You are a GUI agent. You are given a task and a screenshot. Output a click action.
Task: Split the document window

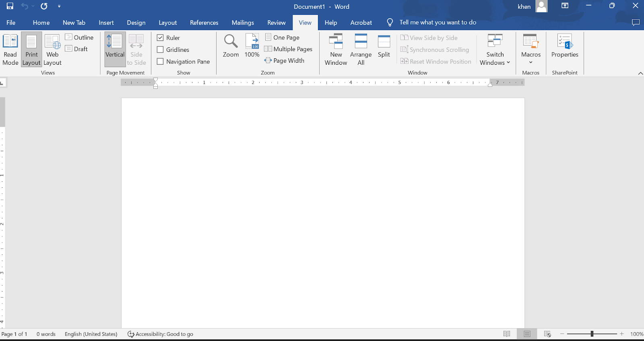point(384,46)
